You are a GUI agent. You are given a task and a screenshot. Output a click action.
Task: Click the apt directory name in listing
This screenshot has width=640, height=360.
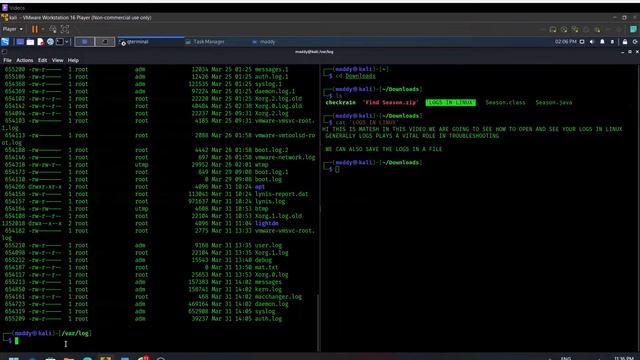[260, 187]
